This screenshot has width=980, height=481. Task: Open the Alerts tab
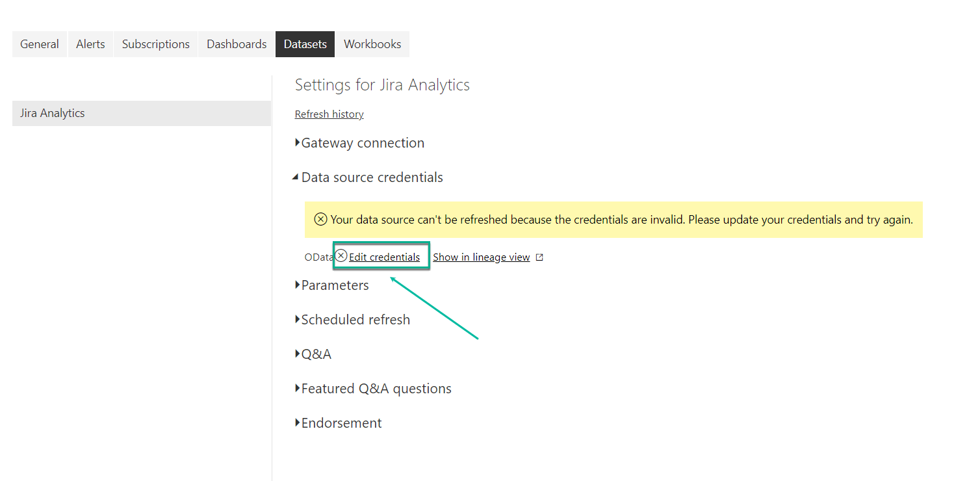[90, 44]
